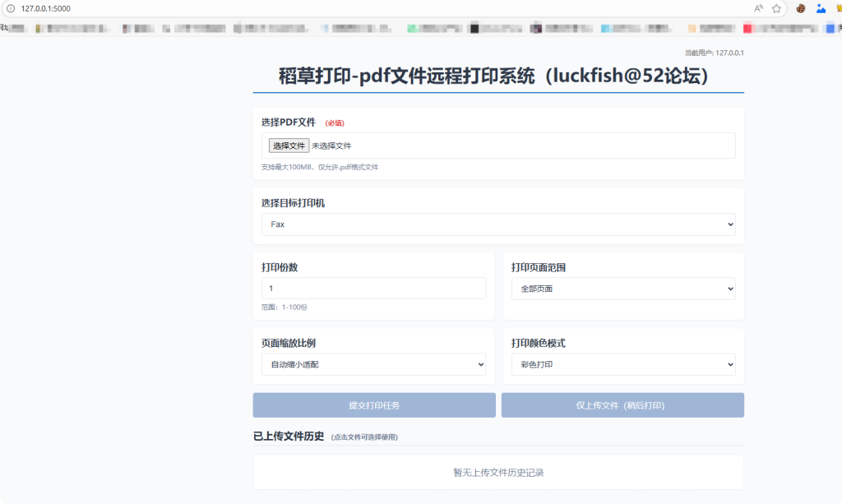Open the cookie extension icon
This screenshot has width=842, height=504.
[x=800, y=8]
